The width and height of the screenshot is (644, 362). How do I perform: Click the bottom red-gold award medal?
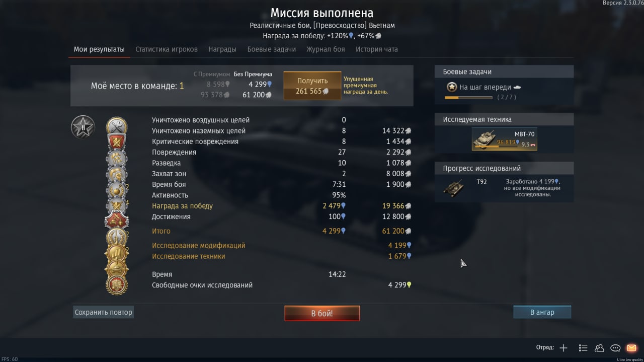point(117,285)
